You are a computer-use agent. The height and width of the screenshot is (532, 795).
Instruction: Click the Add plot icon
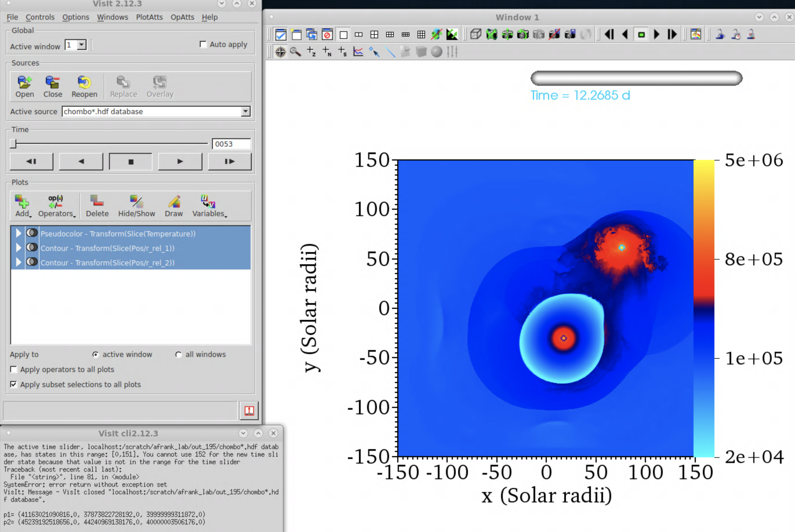pyautogui.click(x=22, y=202)
